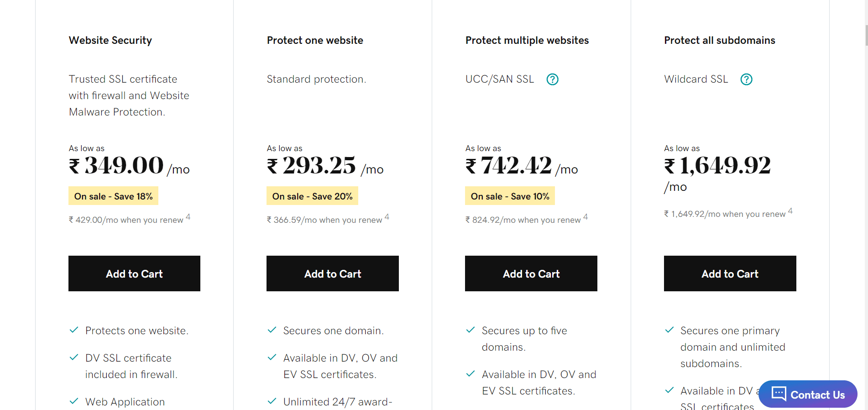Click the Wildcard SSL help question icon
Viewport: 868px width, 410px height.
(746, 79)
